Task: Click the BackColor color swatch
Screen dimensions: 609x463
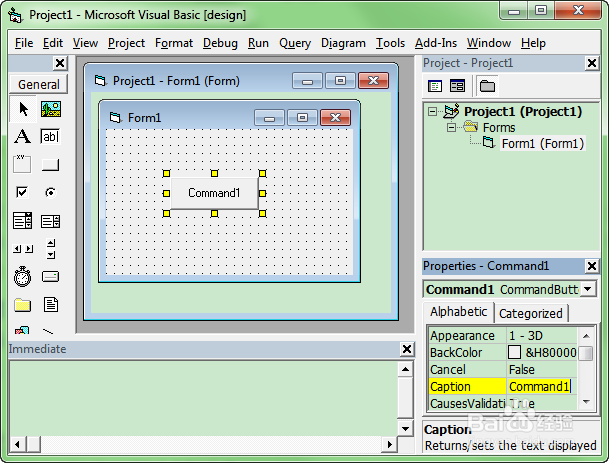Action: click(x=514, y=352)
